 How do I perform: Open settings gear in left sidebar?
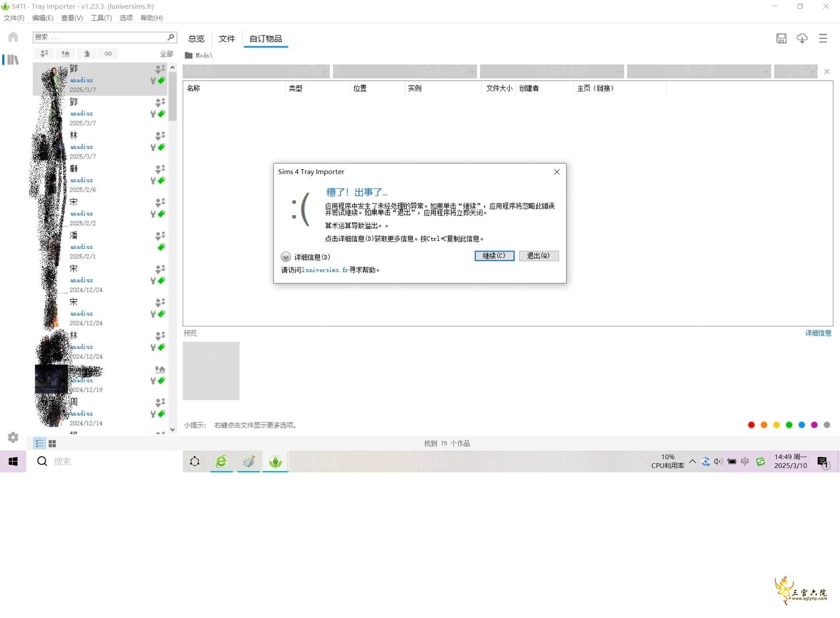pyautogui.click(x=13, y=437)
